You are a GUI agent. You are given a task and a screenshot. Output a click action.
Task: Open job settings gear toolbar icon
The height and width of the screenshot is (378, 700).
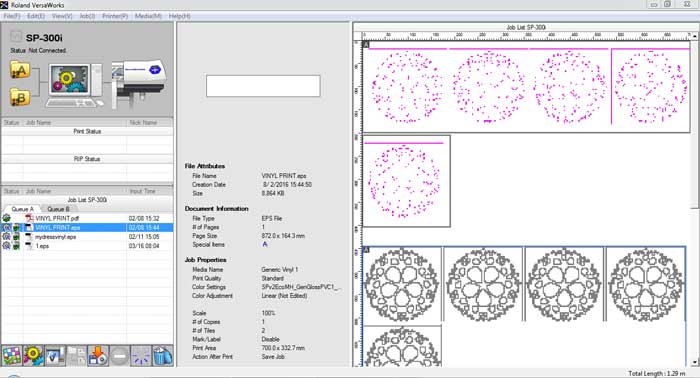click(x=33, y=356)
